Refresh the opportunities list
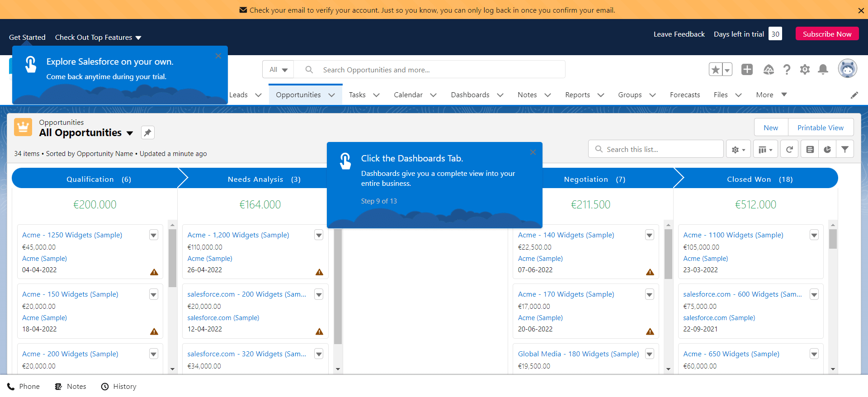This screenshot has width=868, height=397. [789, 149]
